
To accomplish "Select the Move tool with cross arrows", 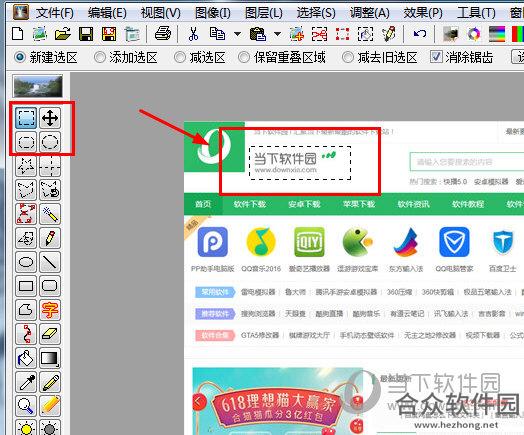I will click(x=50, y=118).
